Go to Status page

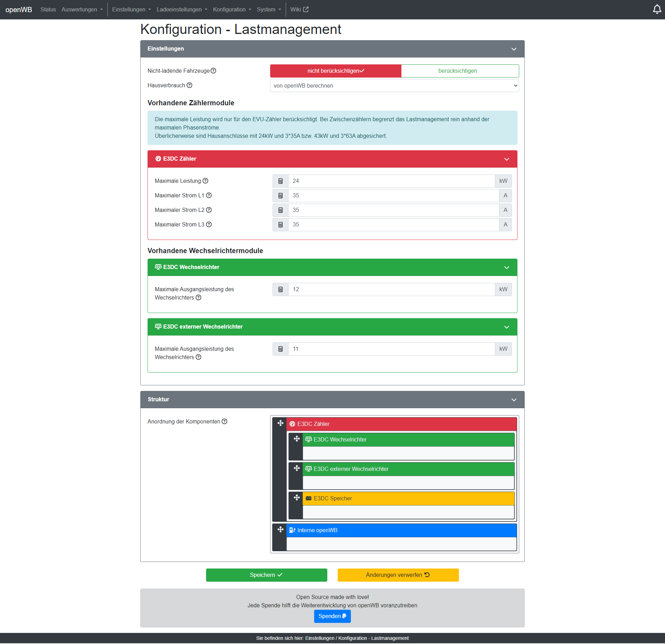(48, 9)
